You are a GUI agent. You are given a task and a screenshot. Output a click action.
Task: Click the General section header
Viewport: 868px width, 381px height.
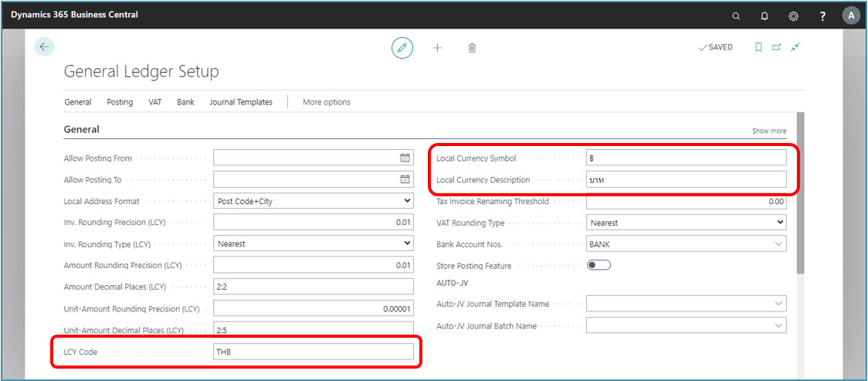point(82,130)
